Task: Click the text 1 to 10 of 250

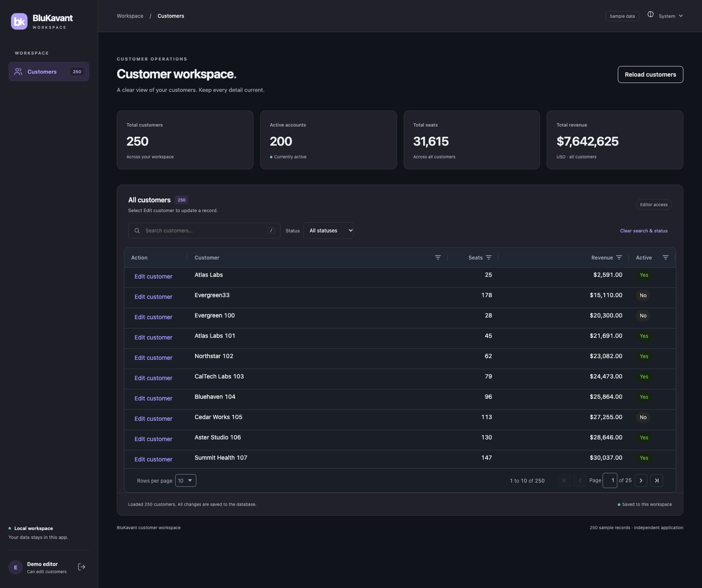Action: (527, 480)
